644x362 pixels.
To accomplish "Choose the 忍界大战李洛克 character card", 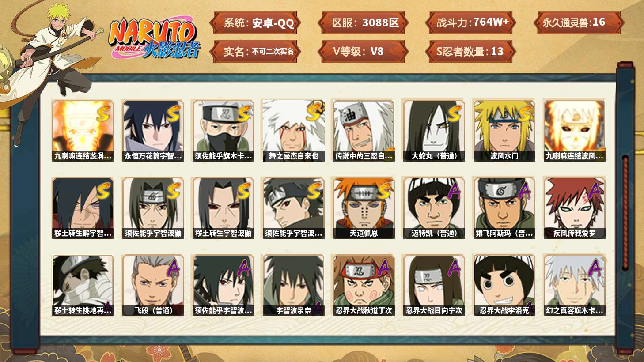I will (x=504, y=285).
